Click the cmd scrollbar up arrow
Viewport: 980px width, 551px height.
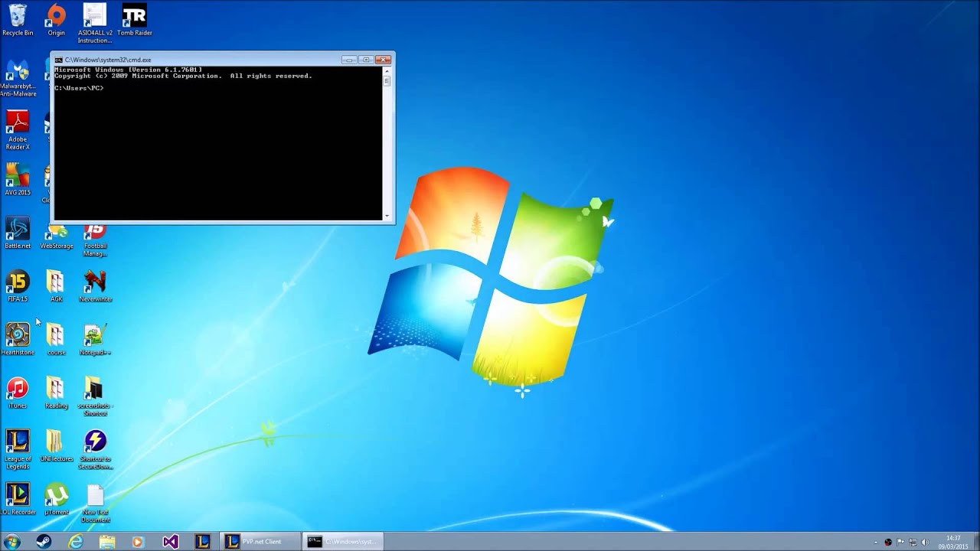point(387,71)
